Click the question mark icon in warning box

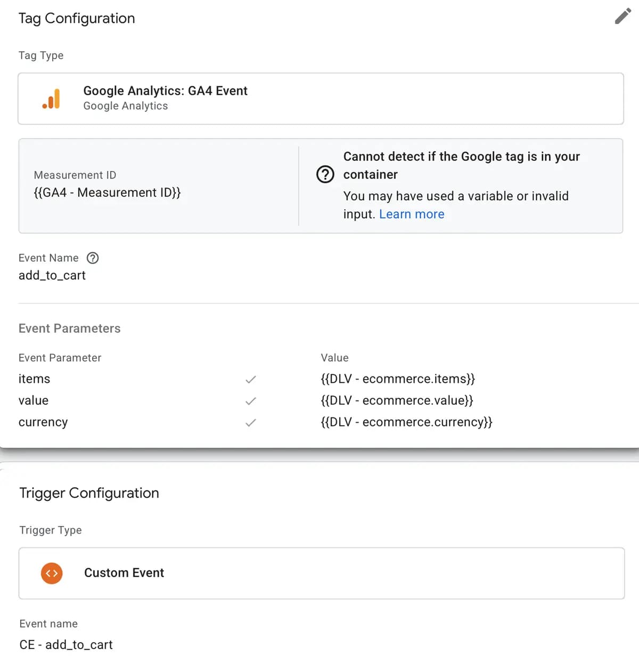[x=325, y=174]
